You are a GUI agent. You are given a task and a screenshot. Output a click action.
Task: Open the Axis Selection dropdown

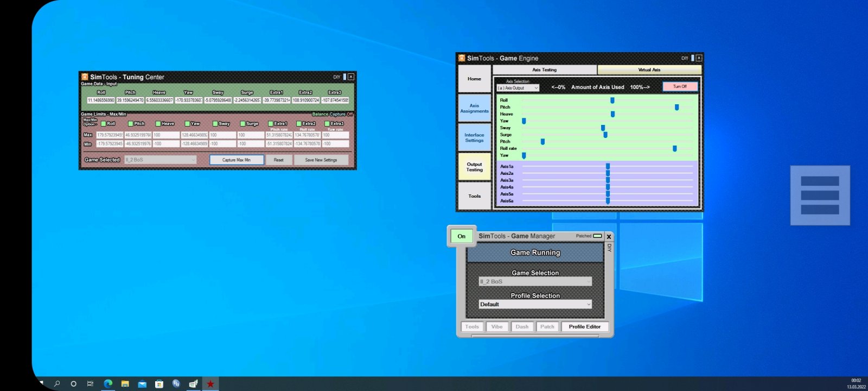pos(518,88)
